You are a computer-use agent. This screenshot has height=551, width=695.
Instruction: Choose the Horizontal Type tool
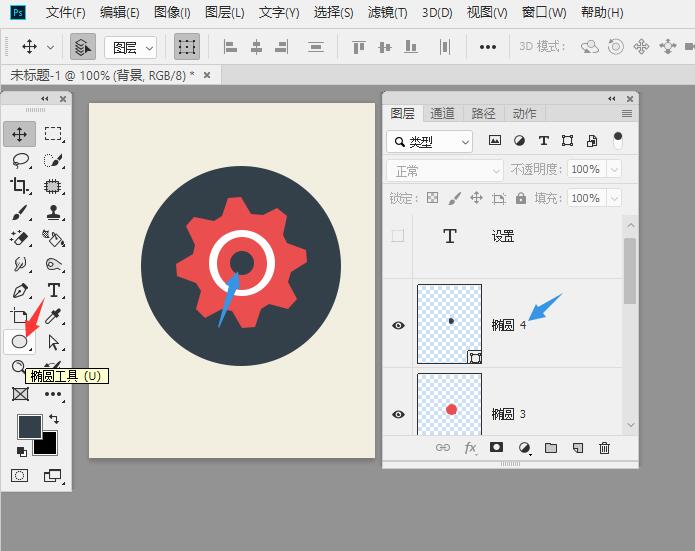click(x=53, y=291)
